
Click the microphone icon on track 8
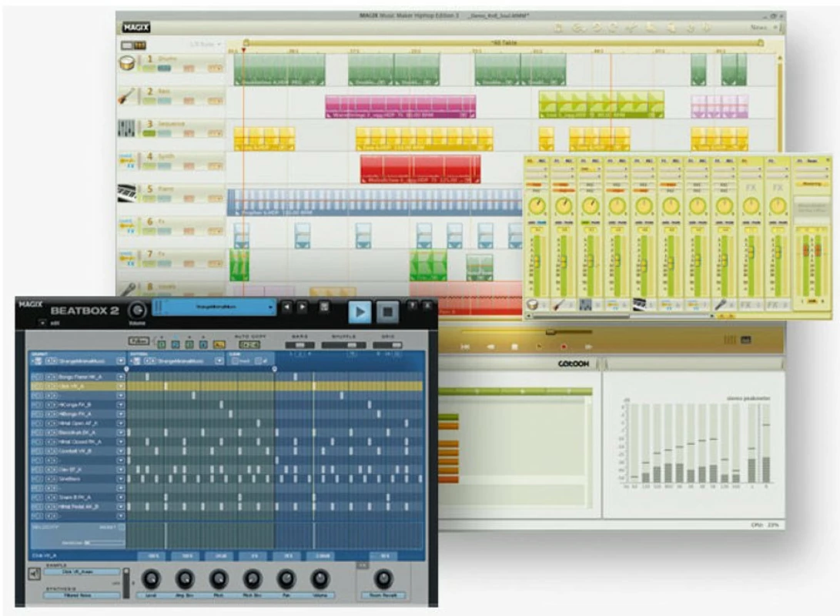pyautogui.click(x=128, y=290)
